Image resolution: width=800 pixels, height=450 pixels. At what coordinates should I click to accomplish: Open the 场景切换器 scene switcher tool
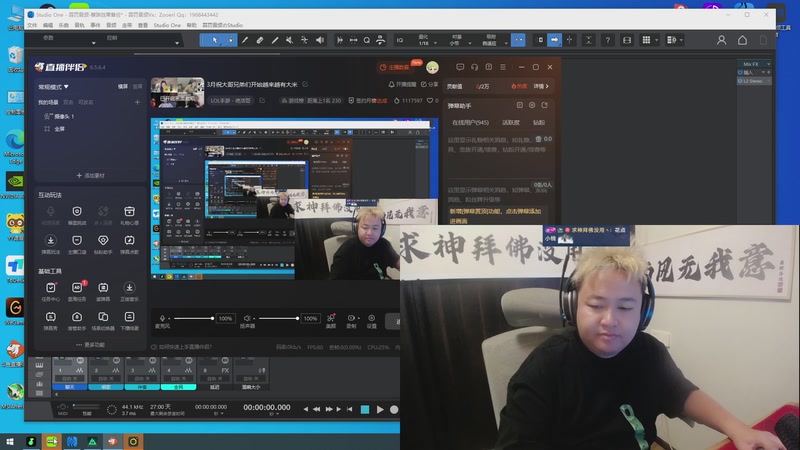(x=103, y=321)
